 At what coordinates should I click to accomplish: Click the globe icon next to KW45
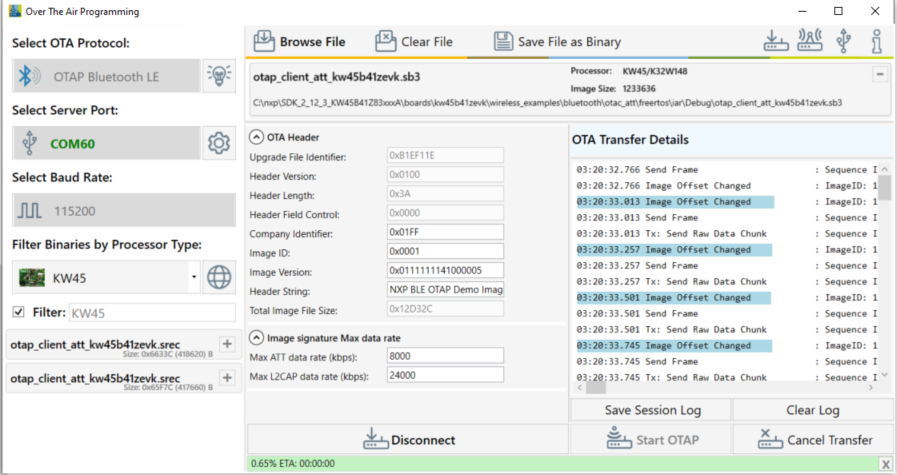[218, 277]
